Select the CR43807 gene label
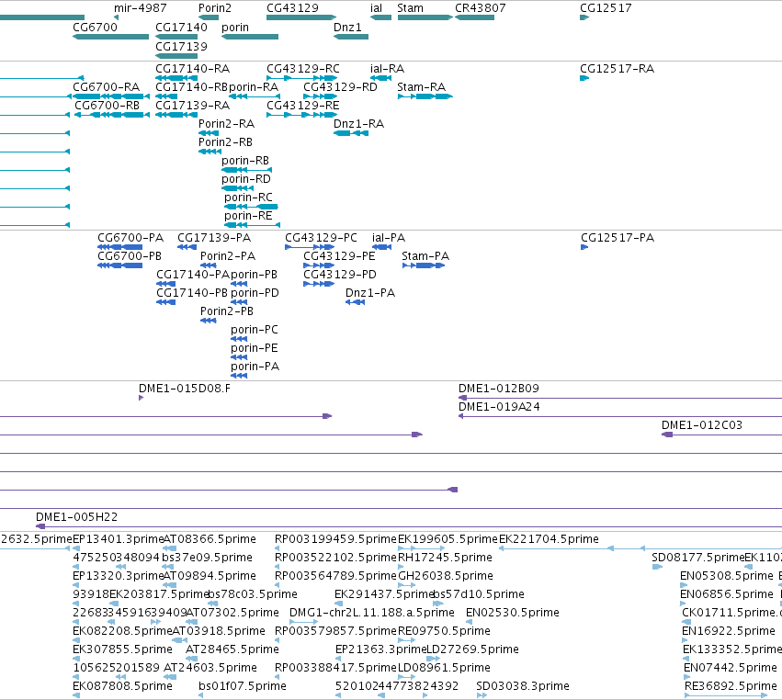 480,8
